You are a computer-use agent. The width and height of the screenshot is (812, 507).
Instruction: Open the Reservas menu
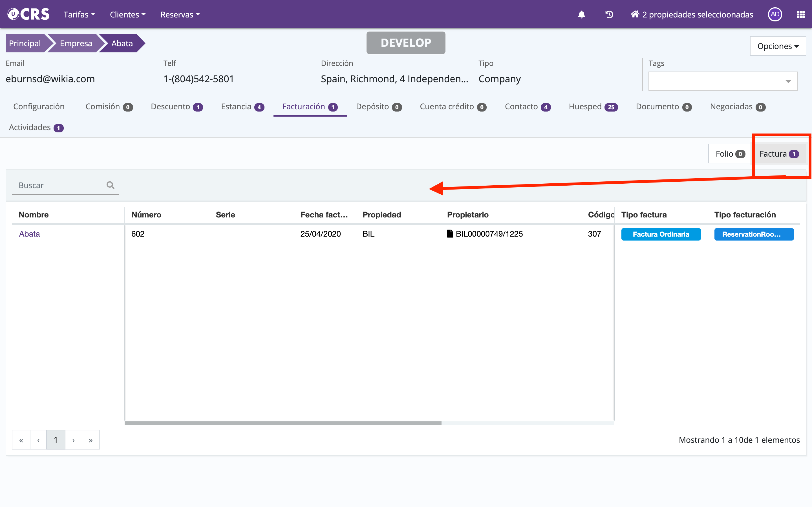(x=180, y=14)
